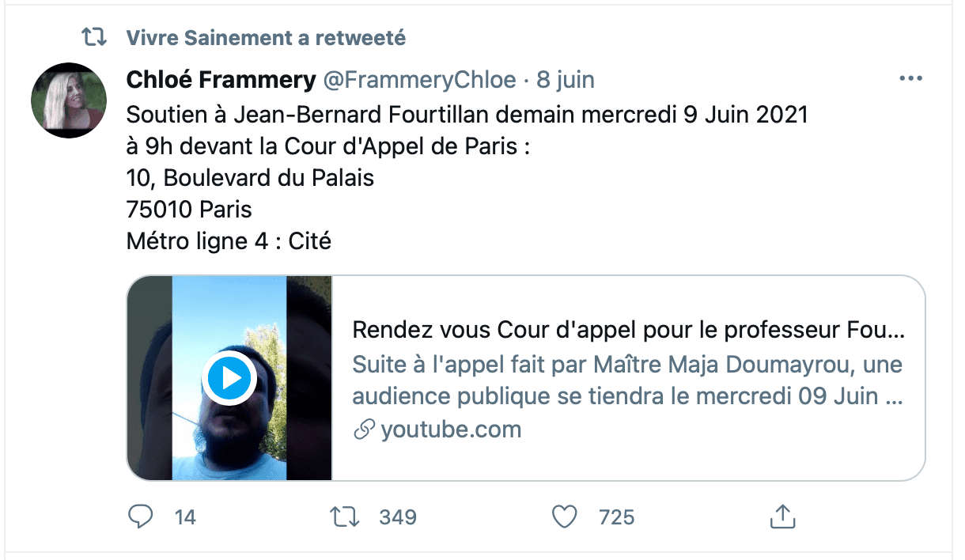Click the video thumbnail preview image
This screenshot has height=560, width=965.
pyautogui.click(x=229, y=378)
